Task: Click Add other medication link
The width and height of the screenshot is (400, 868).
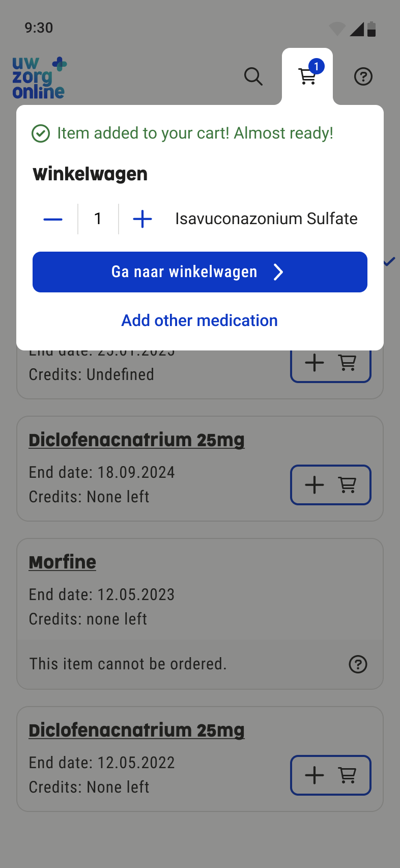Action: pyautogui.click(x=199, y=320)
